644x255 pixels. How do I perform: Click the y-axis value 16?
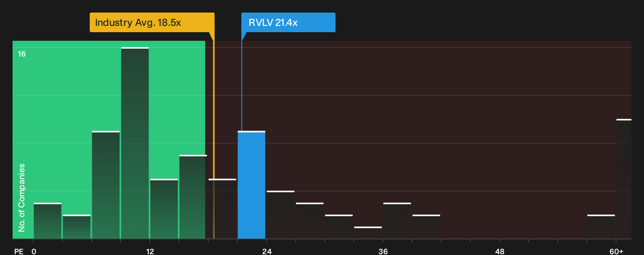pyautogui.click(x=22, y=54)
